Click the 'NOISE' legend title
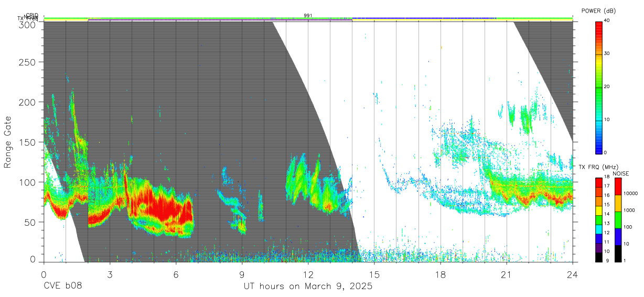The image size is (644, 297). pos(621,173)
